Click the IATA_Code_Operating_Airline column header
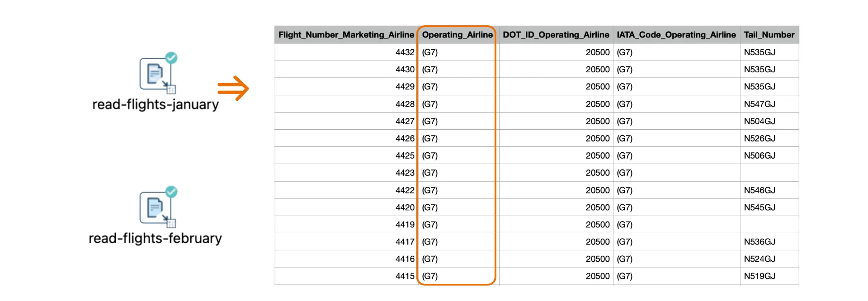This screenshot has height=301, width=868. click(676, 35)
